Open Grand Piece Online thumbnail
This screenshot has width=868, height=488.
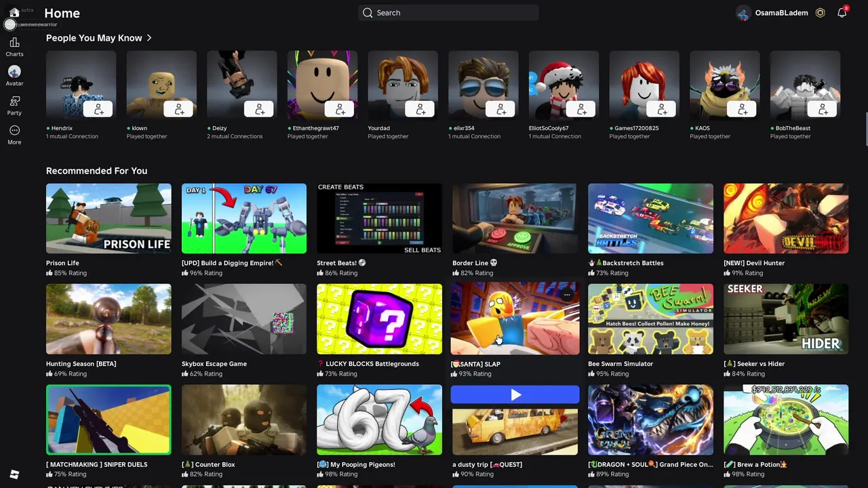pyautogui.click(x=650, y=420)
